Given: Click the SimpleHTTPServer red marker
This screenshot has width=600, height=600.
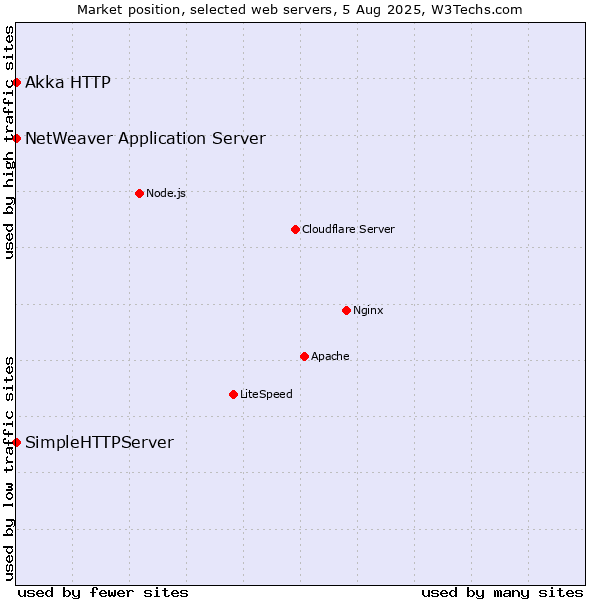Looking at the screenshot, I should 16,443.
